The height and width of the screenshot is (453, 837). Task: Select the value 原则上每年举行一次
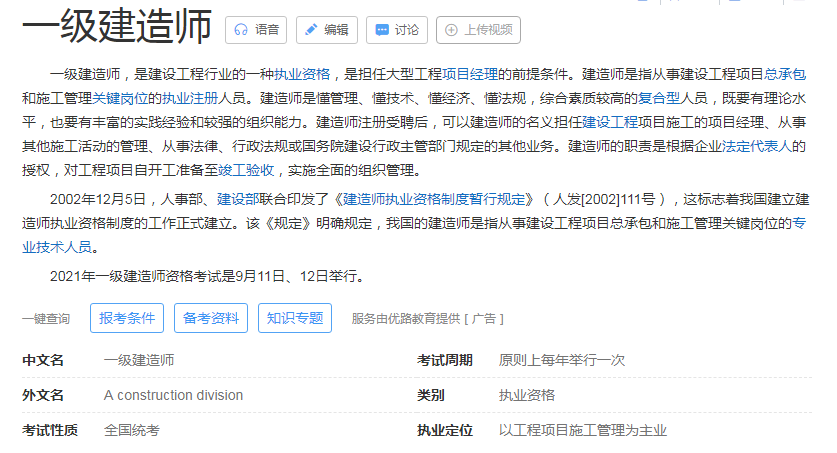click(562, 360)
